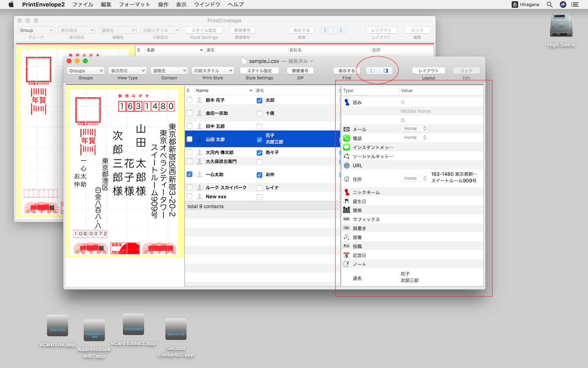Click the 表示する Find button
The height and width of the screenshot is (368, 588).
(x=347, y=71)
